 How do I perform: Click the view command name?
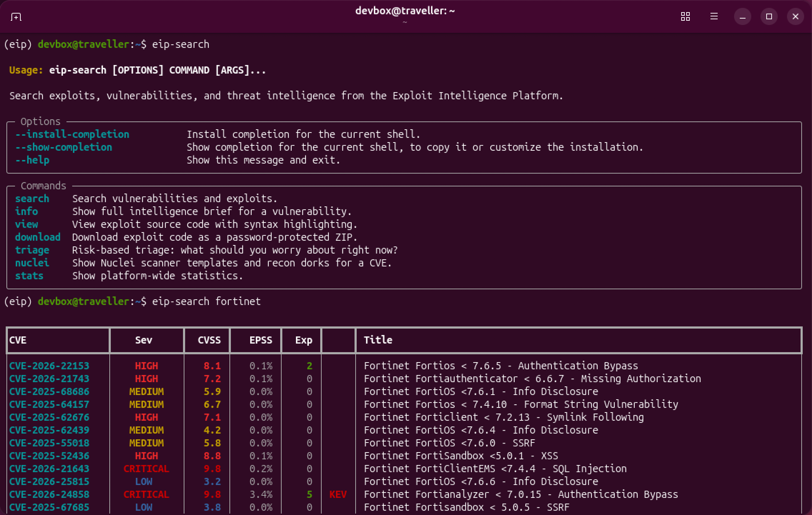pos(26,224)
